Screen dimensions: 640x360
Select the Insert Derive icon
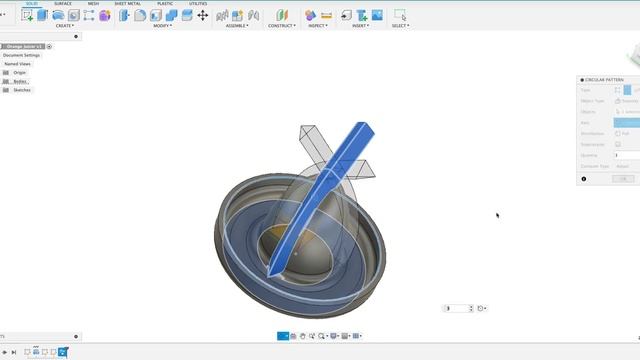[346, 16]
